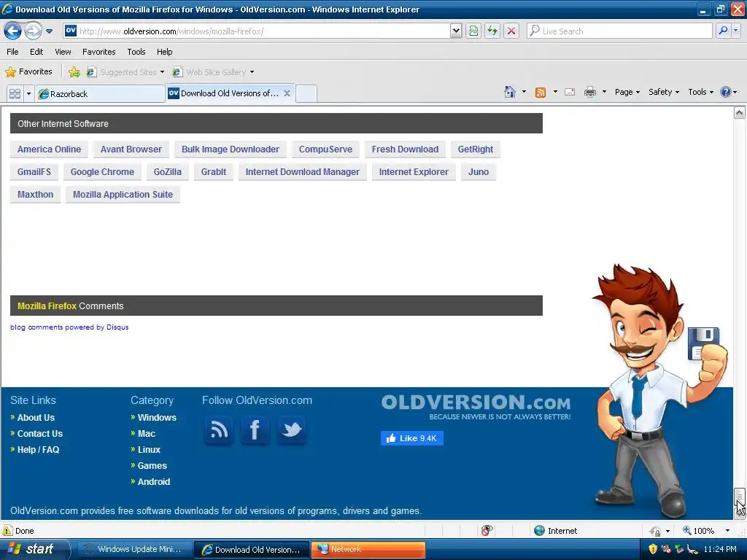Switch to the Razorback tab

click(x=100, y=94)
